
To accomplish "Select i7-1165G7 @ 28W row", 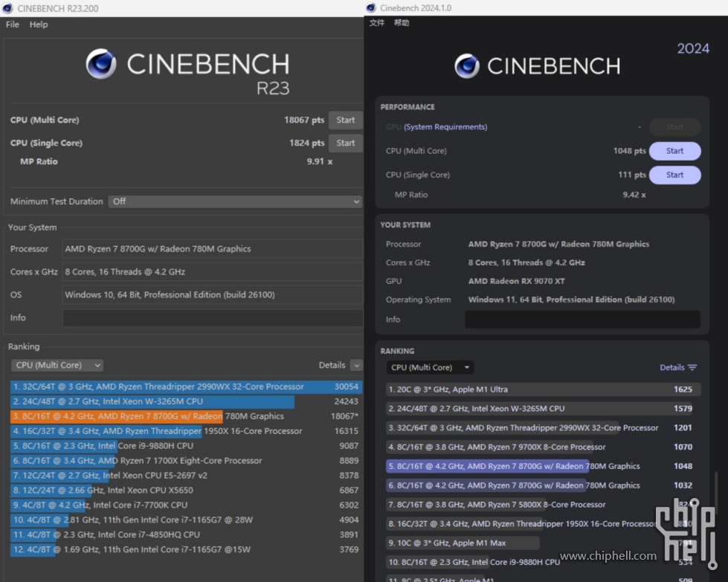I will (186, 520).
